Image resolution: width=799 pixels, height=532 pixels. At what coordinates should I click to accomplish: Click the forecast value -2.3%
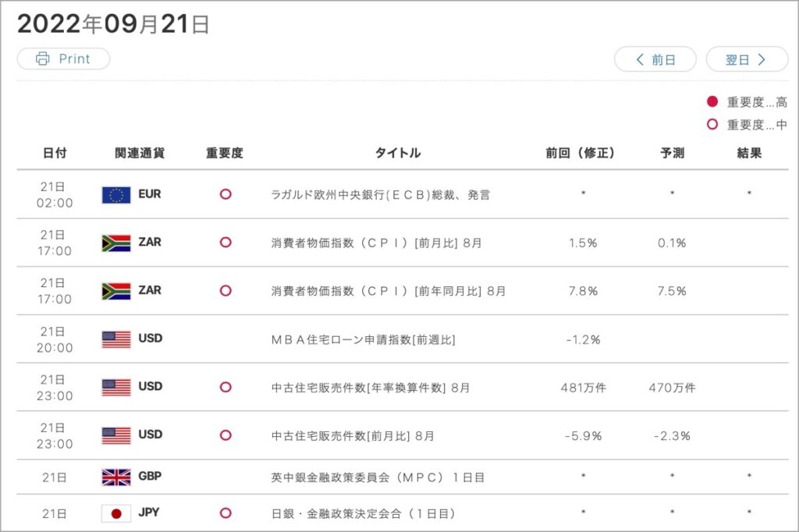[x=672, y=436]
